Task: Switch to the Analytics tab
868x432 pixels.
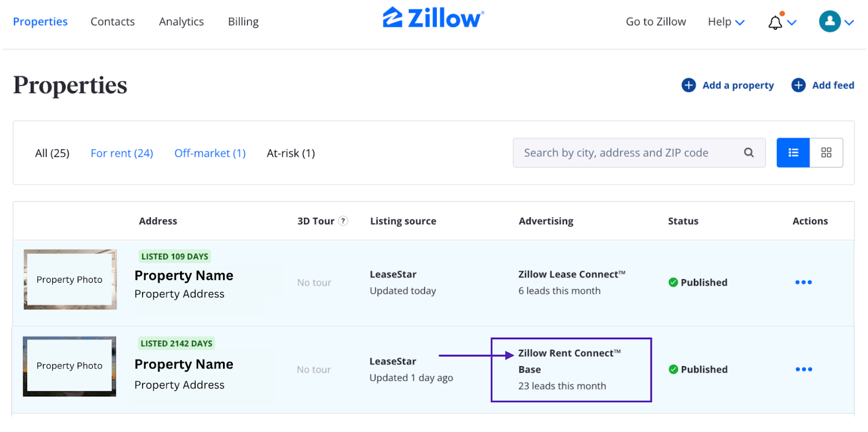Action: click(x=181, y=22)
